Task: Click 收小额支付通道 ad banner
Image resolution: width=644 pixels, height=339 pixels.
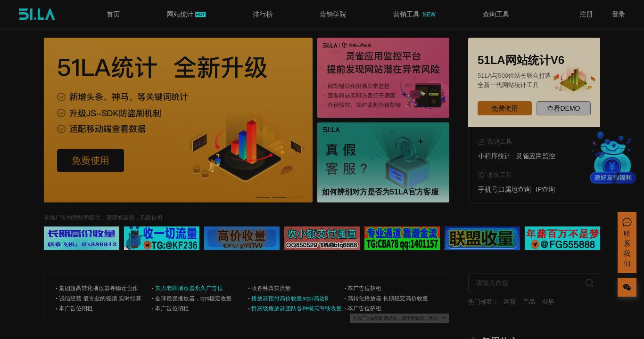Action: tap(322, 238)
